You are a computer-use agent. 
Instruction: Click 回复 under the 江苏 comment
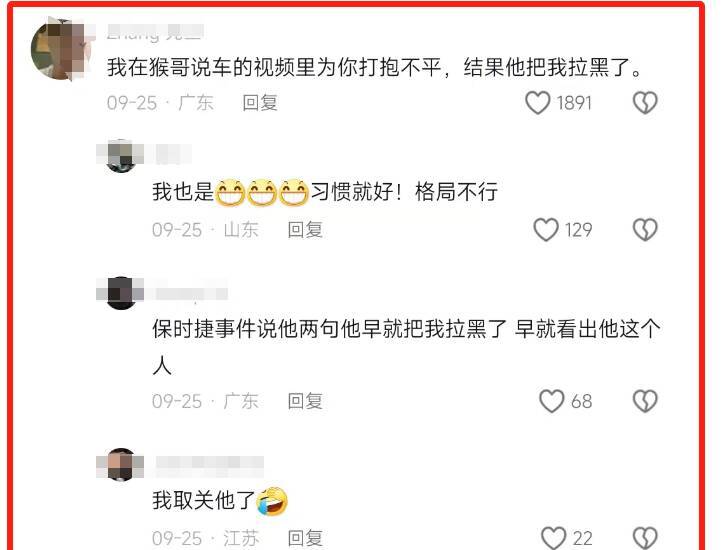pos(305,538)
